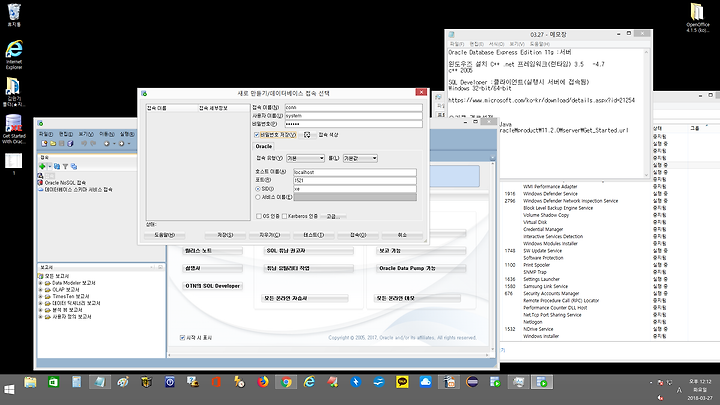Screen dimensions: 720x405
Task: Click the Save All icon in SQL Developer toolbar
Action: [x=70, y=144]
